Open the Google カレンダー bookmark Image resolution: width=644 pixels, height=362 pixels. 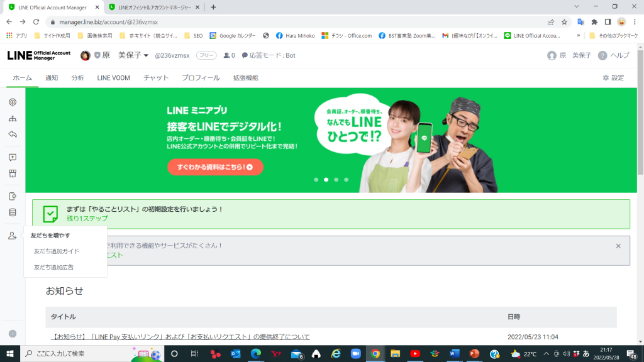point(233,36)
